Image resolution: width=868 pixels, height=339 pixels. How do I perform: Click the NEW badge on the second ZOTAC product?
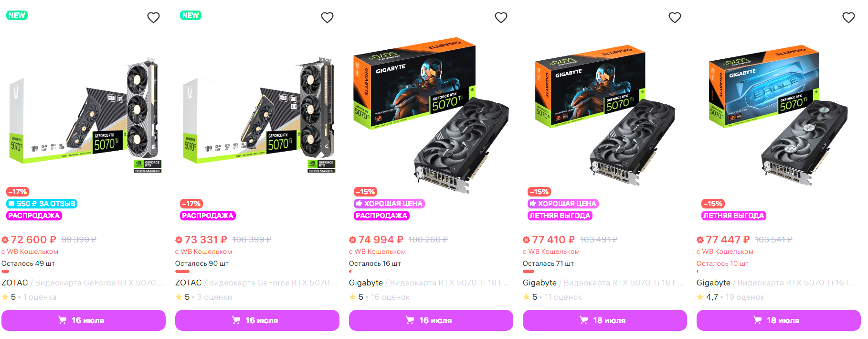[x=191, y=15]
